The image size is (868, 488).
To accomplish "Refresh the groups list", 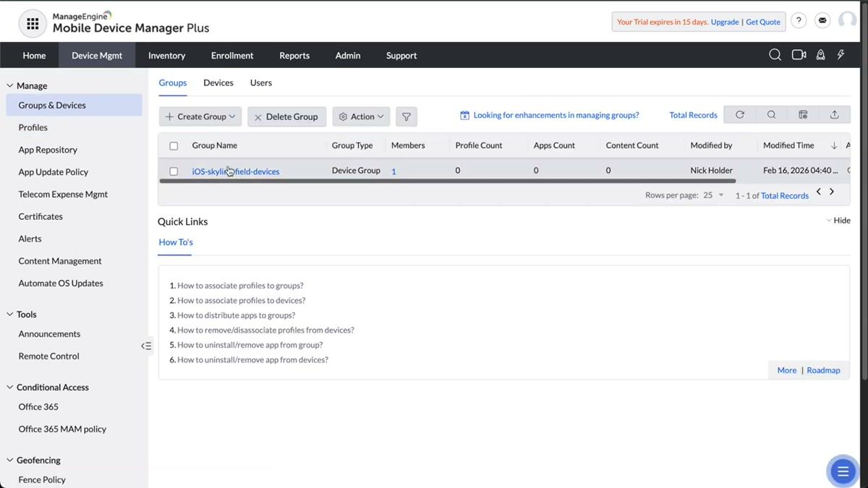I will 739,114.
